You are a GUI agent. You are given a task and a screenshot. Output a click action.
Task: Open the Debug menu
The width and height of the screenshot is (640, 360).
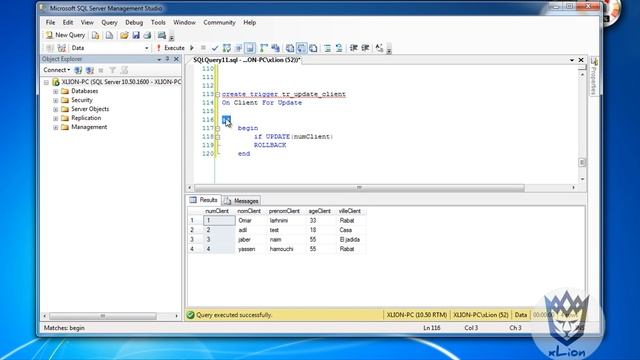coord(134,22)
